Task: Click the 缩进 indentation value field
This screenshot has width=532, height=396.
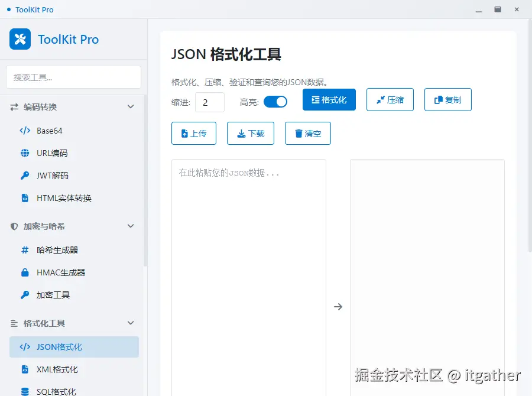Action: [x=210, y=102]
